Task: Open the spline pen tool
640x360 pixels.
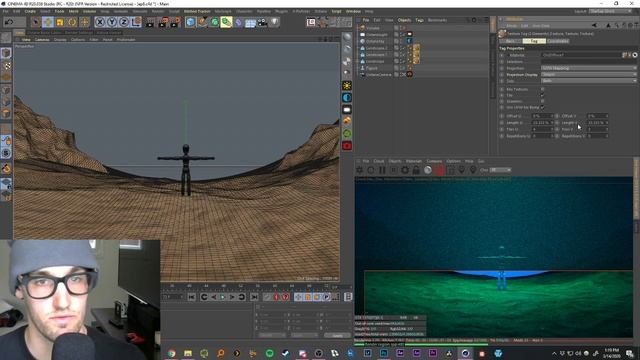Action: [x=202, y=22]
